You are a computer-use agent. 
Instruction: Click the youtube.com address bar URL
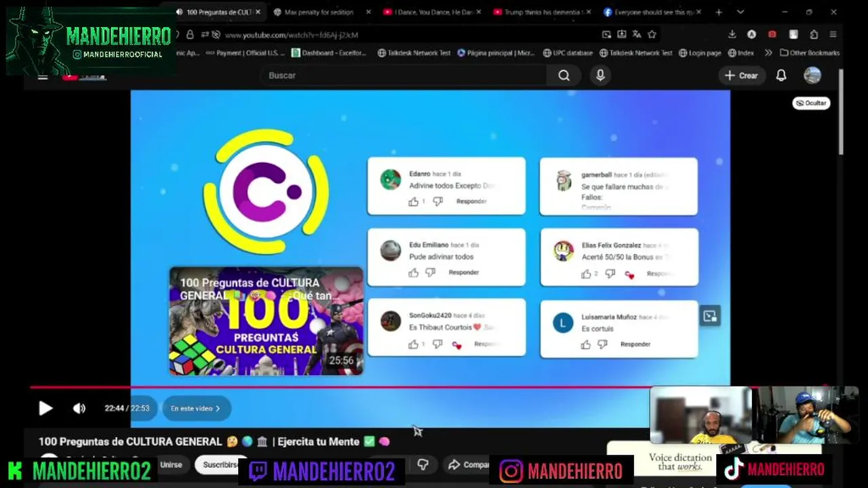[x=292, y=35]
